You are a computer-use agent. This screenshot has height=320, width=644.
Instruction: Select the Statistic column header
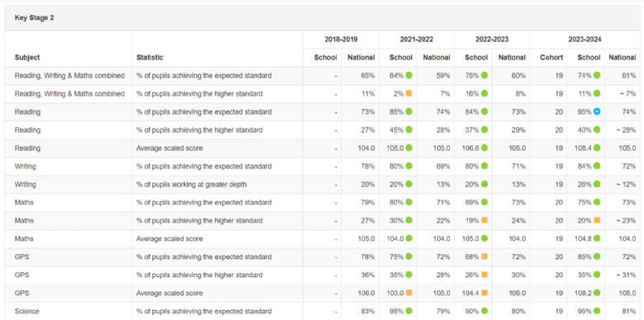pyautogui.click(x=149, y=58)
